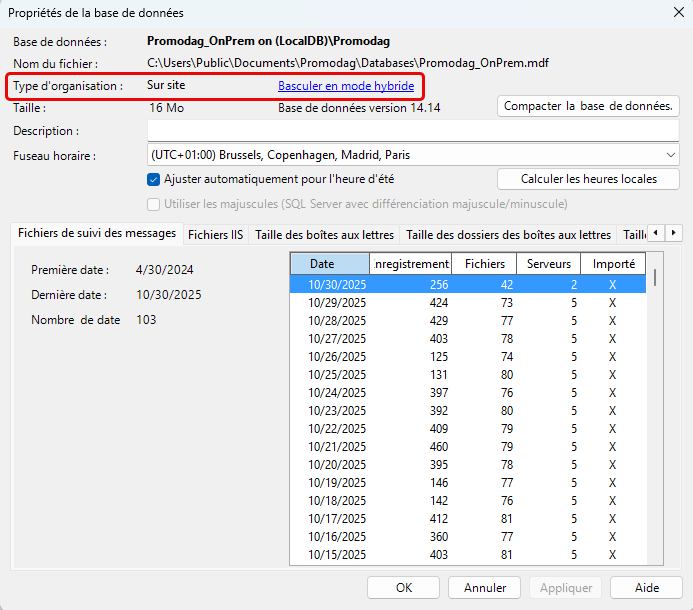Switch to the 'Fichiers IIS' tab
Screen dimensions: 693x610
(x=215, y=235)
